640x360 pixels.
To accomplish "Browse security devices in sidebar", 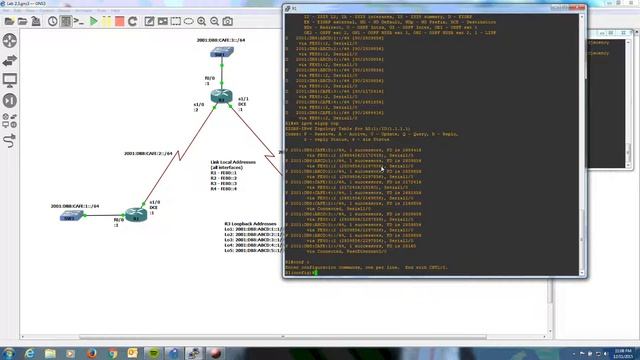I will pyautogui.click(x=10, y=100).
